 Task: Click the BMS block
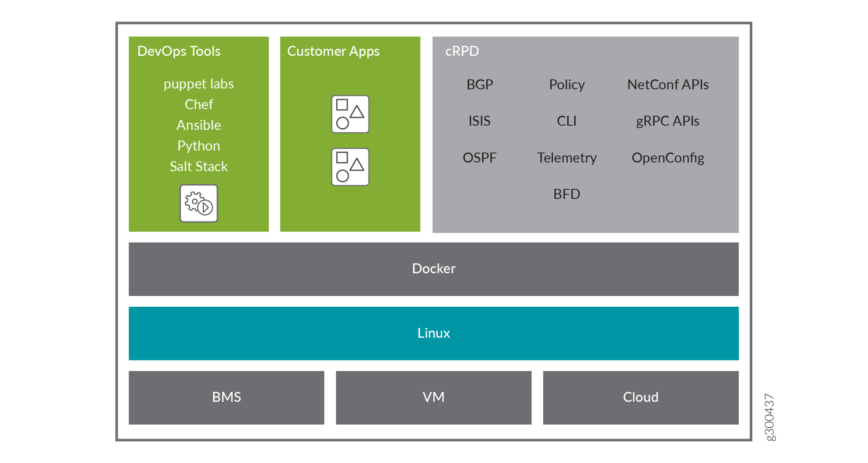click(226, 398)
